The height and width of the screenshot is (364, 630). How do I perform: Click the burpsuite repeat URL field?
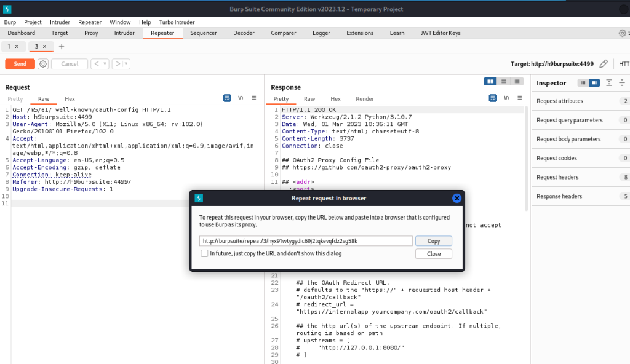tap(306, 240)
